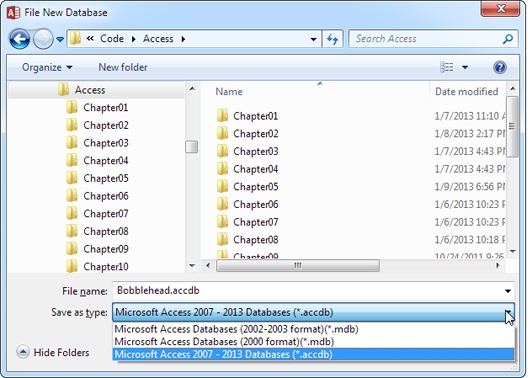The image size is (532, 378).
Task: Open the view options dropdown arrow
Action: tap(465, 67)
